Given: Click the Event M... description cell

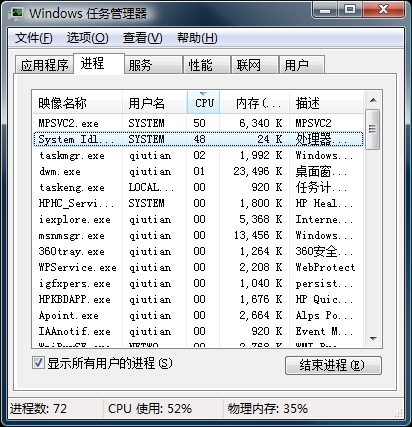Looking at the screenshot, I should [324, 331].
